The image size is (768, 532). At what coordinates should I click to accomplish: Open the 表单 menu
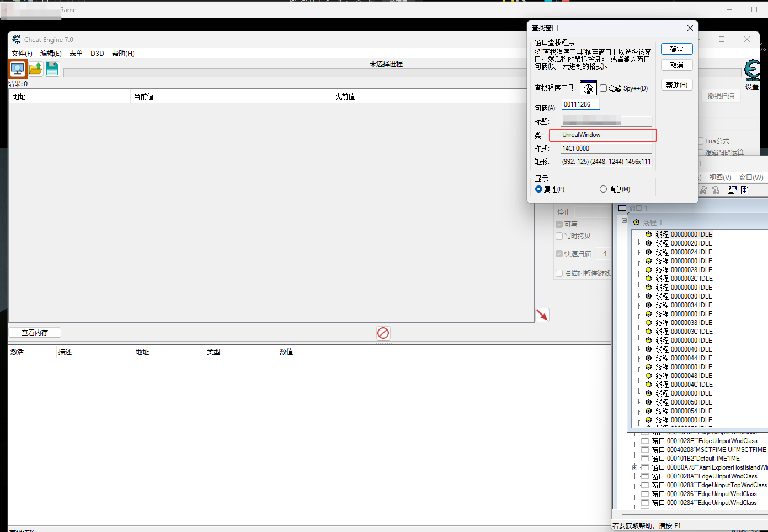coord(76,54)
